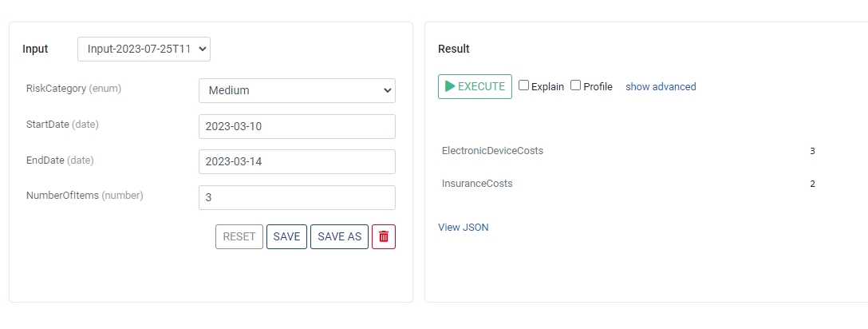Click the red trash delete icon
This screenshot has width=868, height=329.
(384, 236)
